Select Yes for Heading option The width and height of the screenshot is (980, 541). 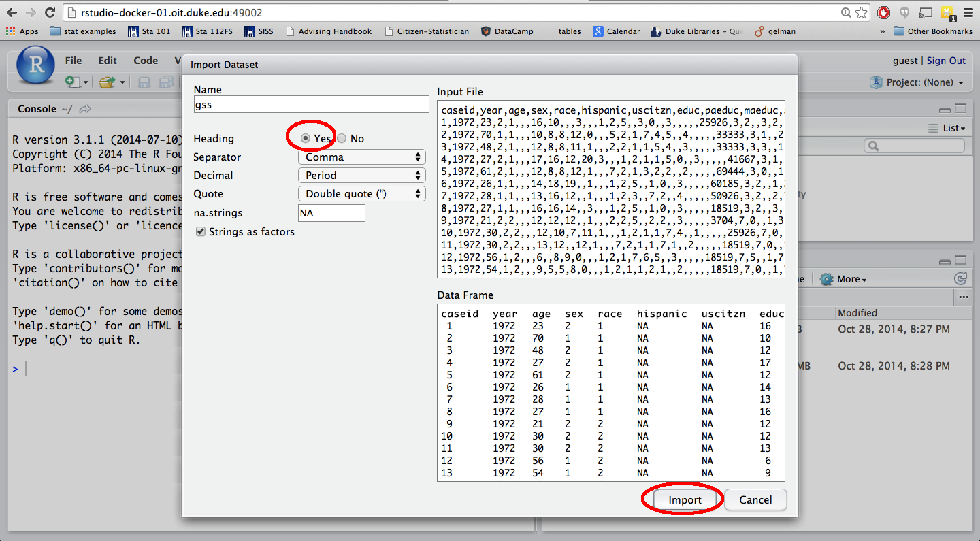tap(306, 138)
